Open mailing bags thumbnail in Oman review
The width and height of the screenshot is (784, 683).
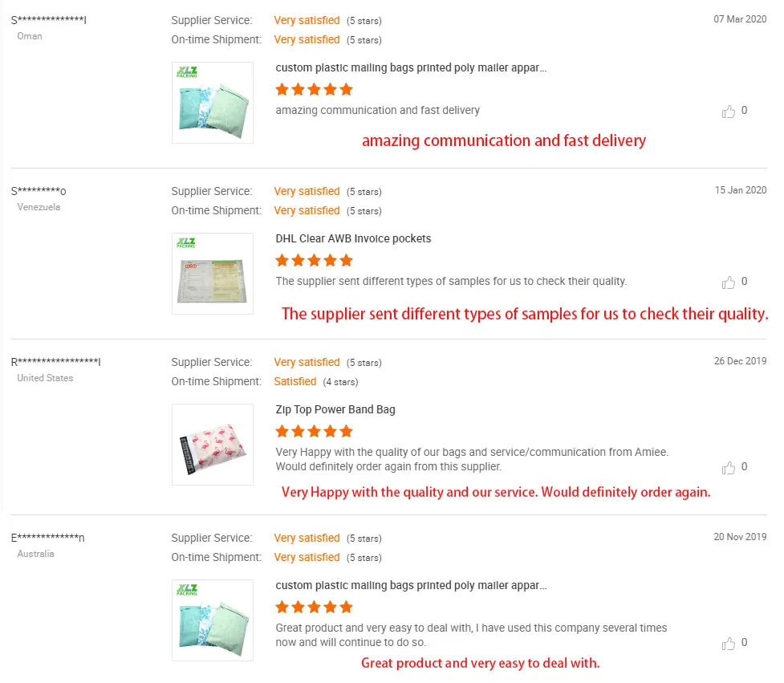point(213,103)
